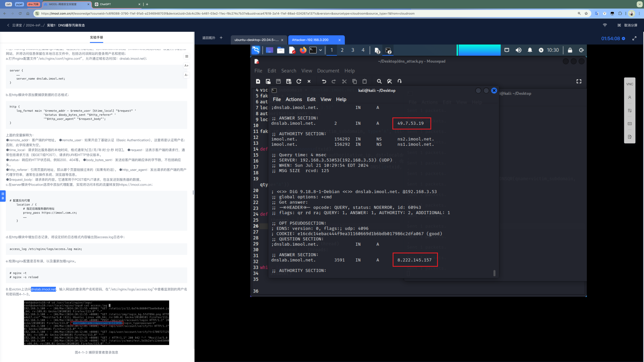Viewport: 644px width, 362px height.
Task: Select the 实验手册 tab
Action: pos(96,37)
